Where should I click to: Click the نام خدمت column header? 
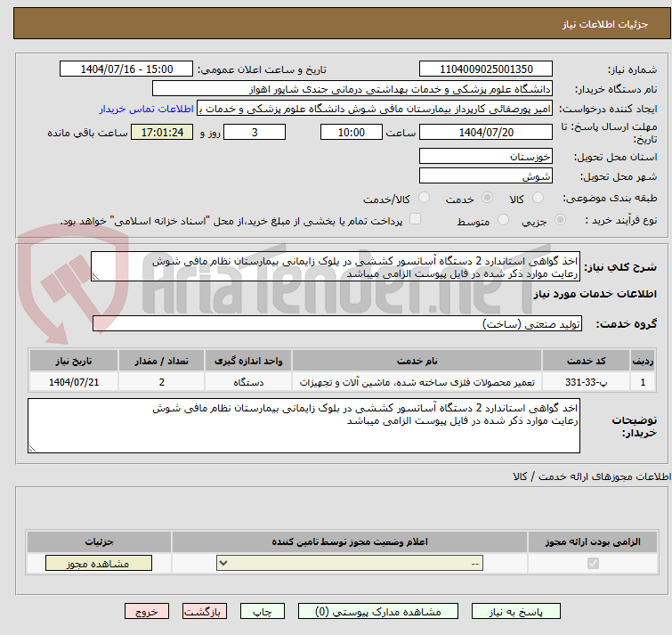coord(417,361)
